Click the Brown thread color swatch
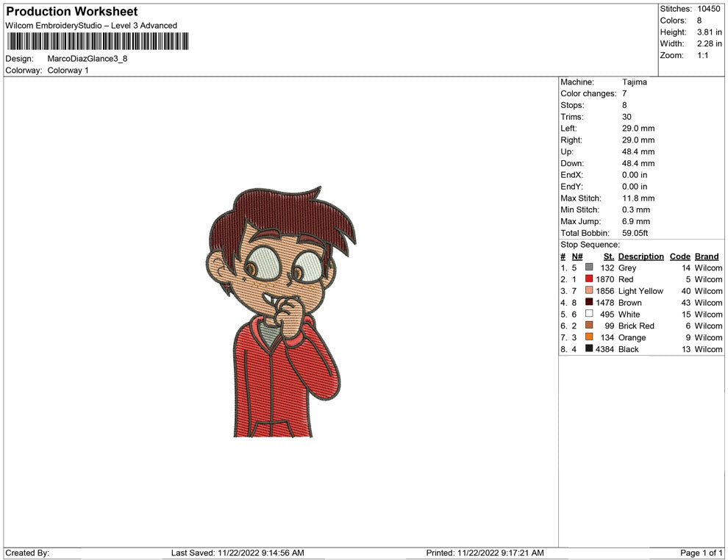The image size is (728, 560). coord(589,302)
